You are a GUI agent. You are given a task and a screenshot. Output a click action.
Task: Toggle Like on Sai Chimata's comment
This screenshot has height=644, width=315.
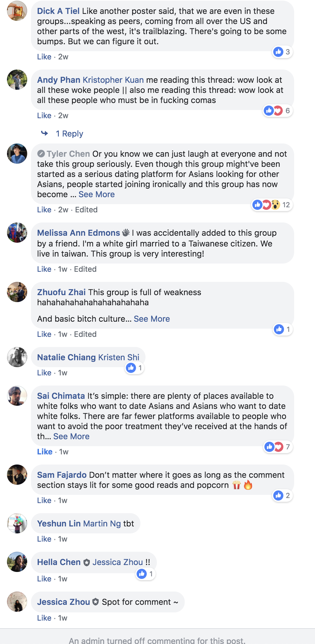pyautogui.click(x=45, y=452)
